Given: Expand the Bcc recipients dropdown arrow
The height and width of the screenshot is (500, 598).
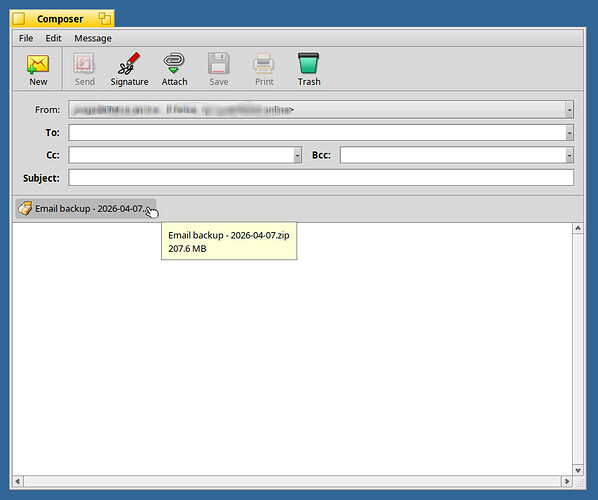Looking at the screenshot, I should (x=569, y=155).
